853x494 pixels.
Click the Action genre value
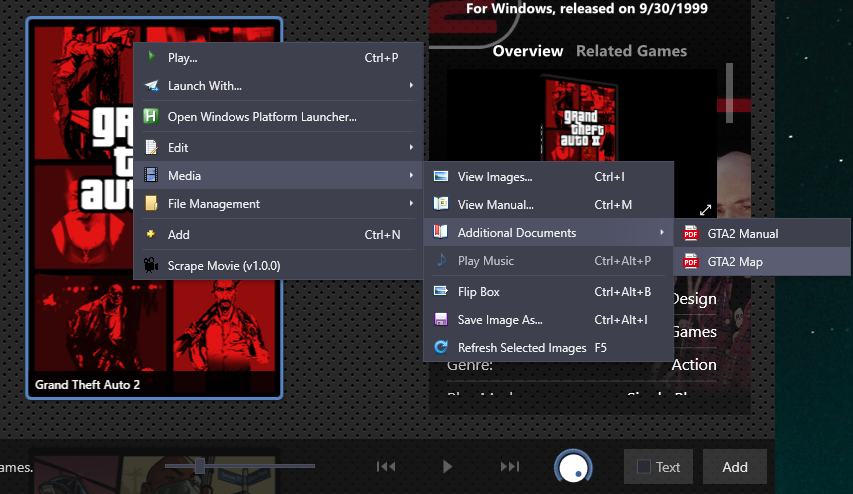tap(694, 365)
